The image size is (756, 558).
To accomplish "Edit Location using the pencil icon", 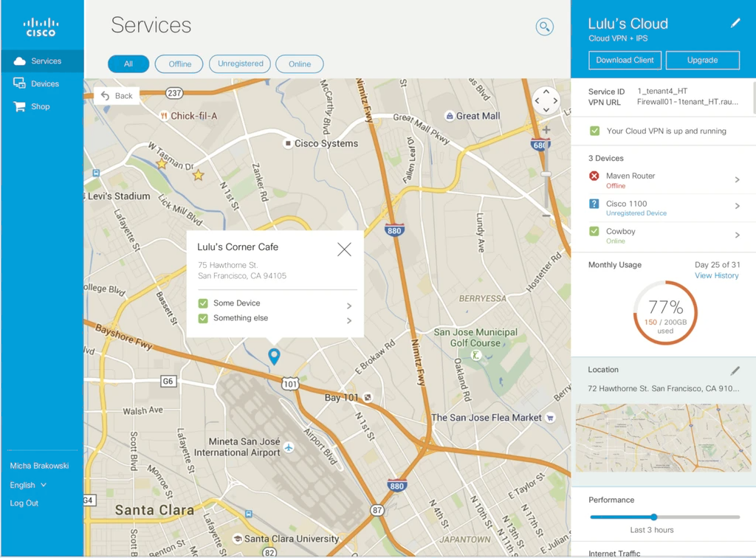I will pos(735,370).
